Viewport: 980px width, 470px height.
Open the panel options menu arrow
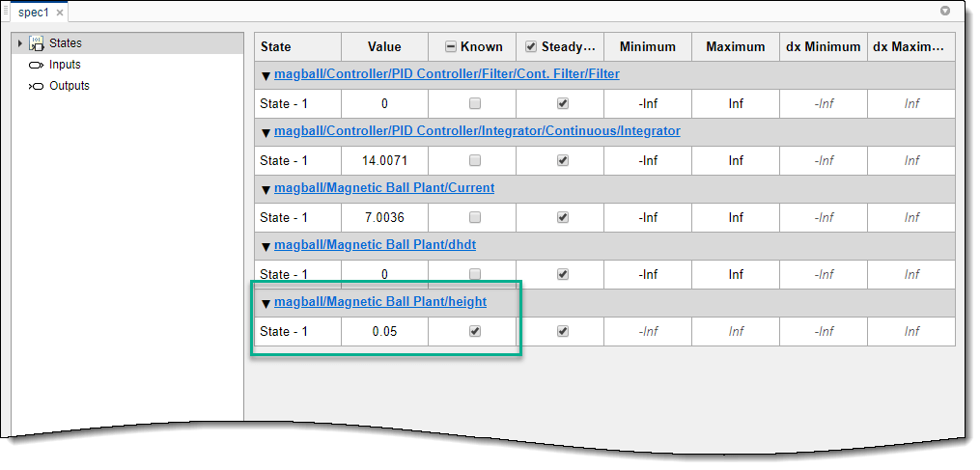click(945, 12)
